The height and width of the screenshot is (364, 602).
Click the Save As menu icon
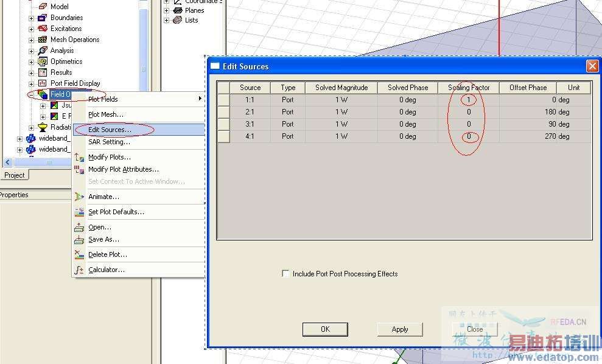point(79,240)
